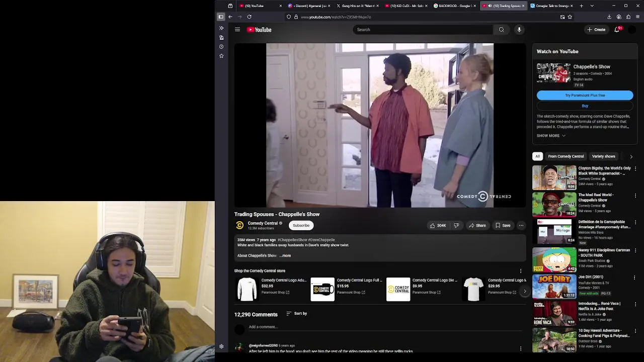Dislike the video with thumbs down

tap(456, 225)
